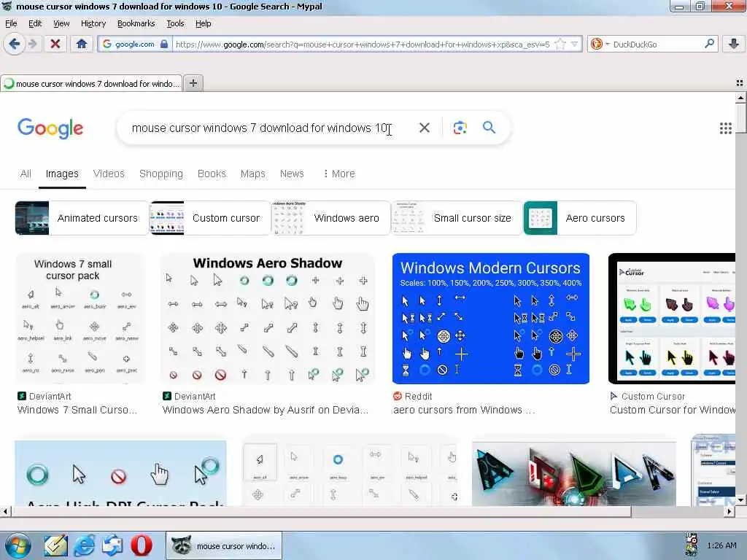Open Windows Modern Cursors blue image
Screen dimensions: 747x560
pos(491,319)
